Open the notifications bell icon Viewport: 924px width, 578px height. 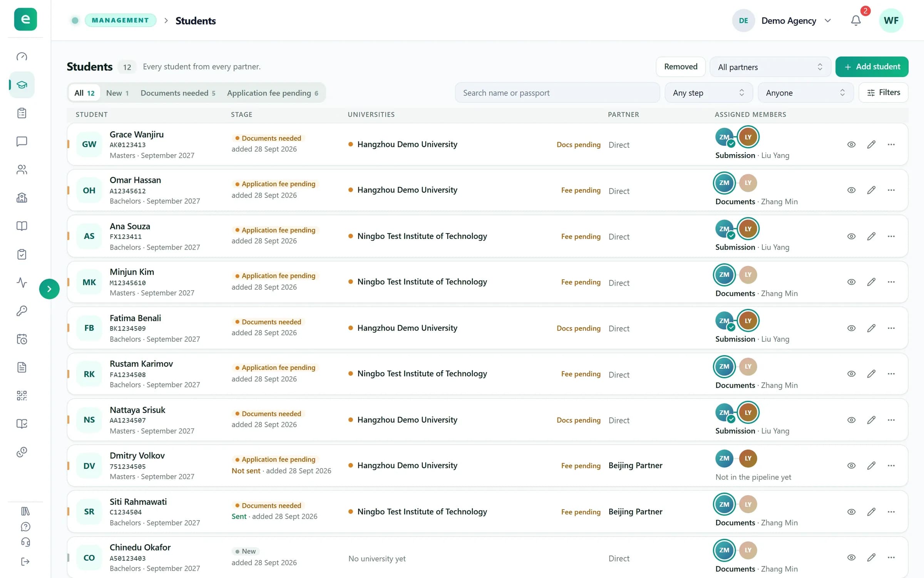[x=855, y=20]
